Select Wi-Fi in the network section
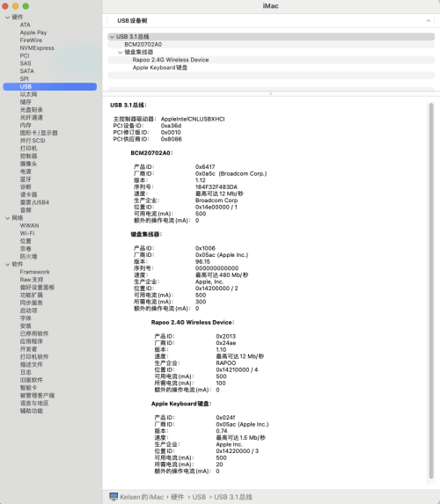This screenshot has width=440, height=504. click(x=27, y=234)
